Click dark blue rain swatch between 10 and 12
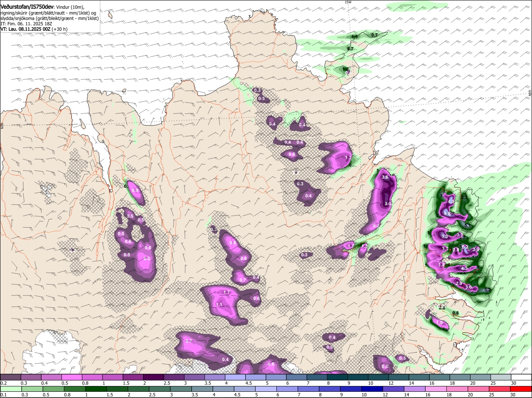 pos(372,389)
